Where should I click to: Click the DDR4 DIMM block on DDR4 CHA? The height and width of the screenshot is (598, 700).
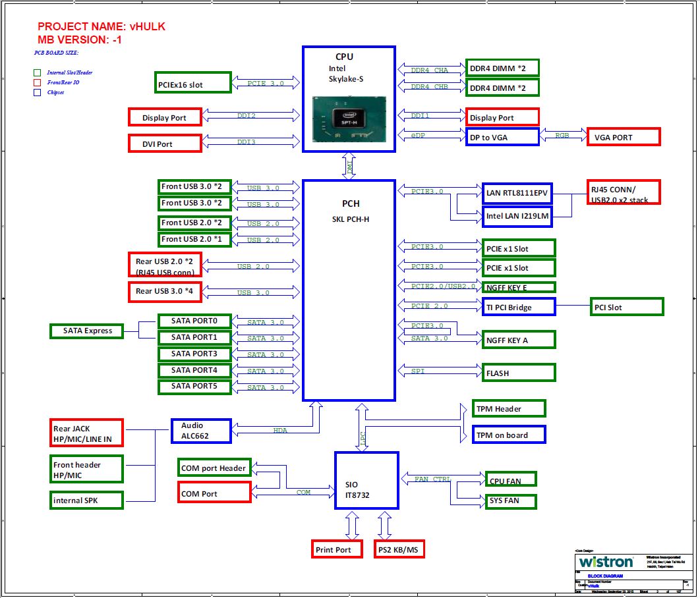502,68
